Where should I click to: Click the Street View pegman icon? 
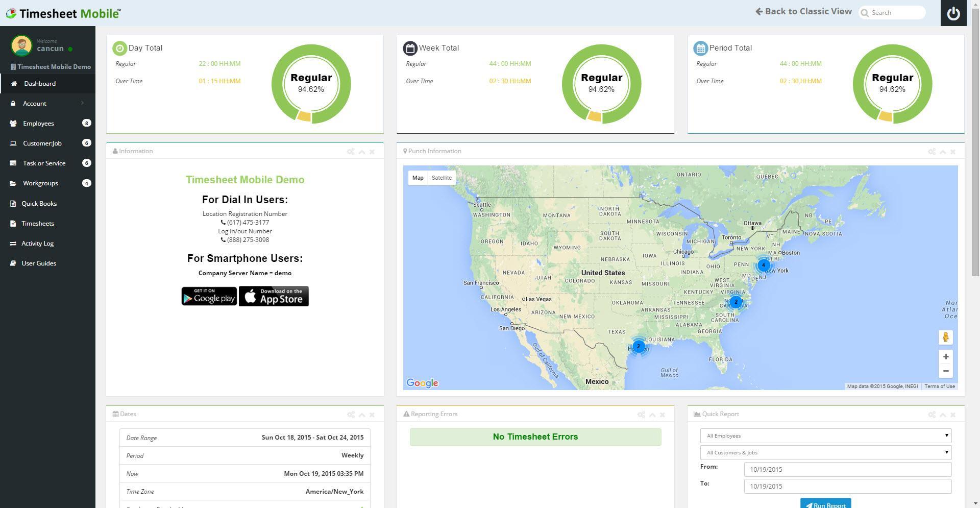click(946, 337)
